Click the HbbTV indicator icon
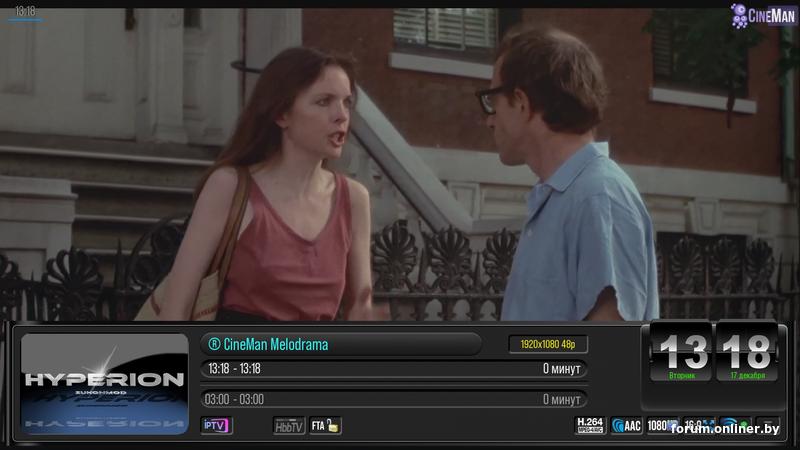 (x=289, y=426)
